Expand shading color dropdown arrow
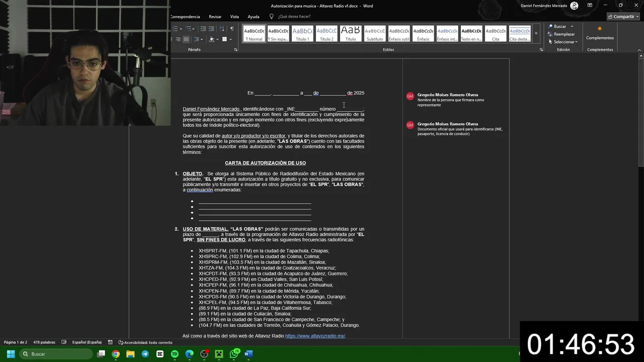 [x=217, y=39]
